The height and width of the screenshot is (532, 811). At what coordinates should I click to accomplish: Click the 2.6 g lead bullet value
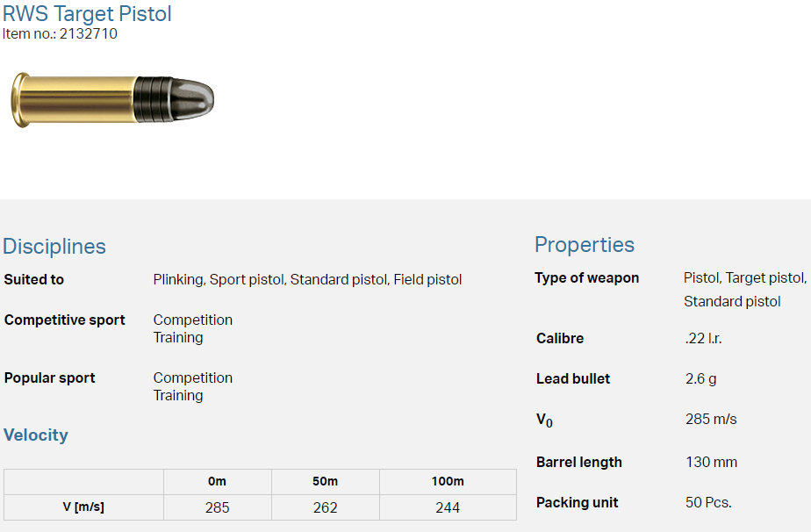[x=701, y=379]
